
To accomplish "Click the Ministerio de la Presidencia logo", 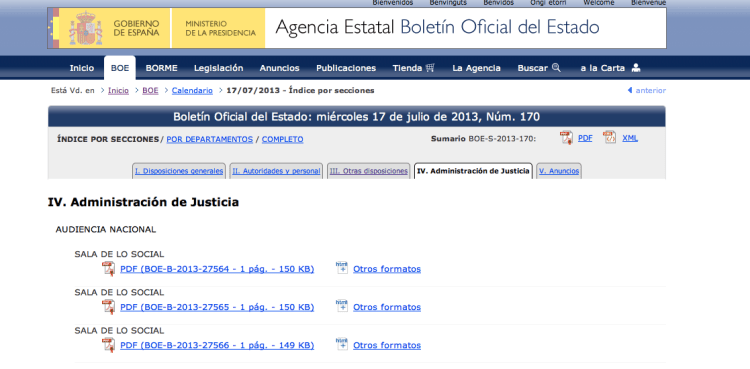I will 218,28.
